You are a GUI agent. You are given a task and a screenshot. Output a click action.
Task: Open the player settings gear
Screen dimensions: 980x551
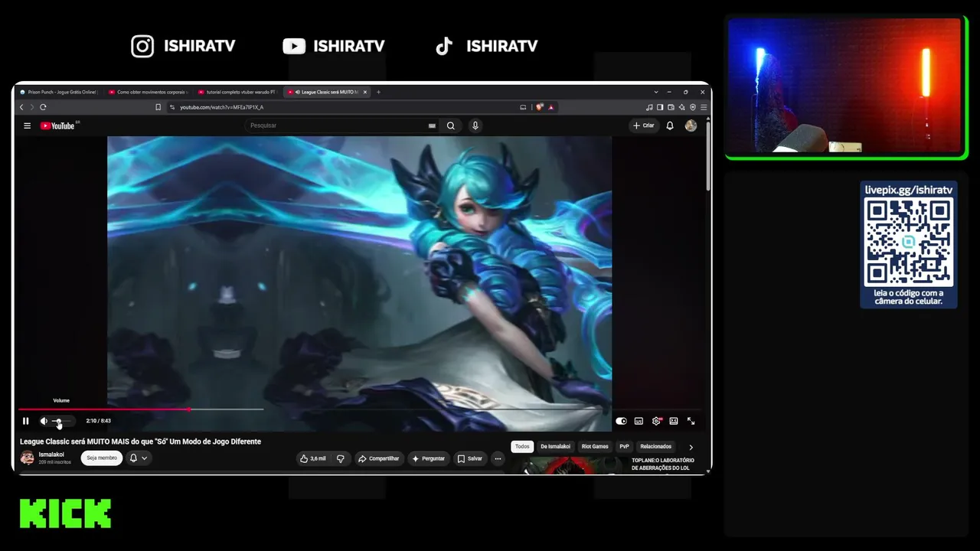656,421
